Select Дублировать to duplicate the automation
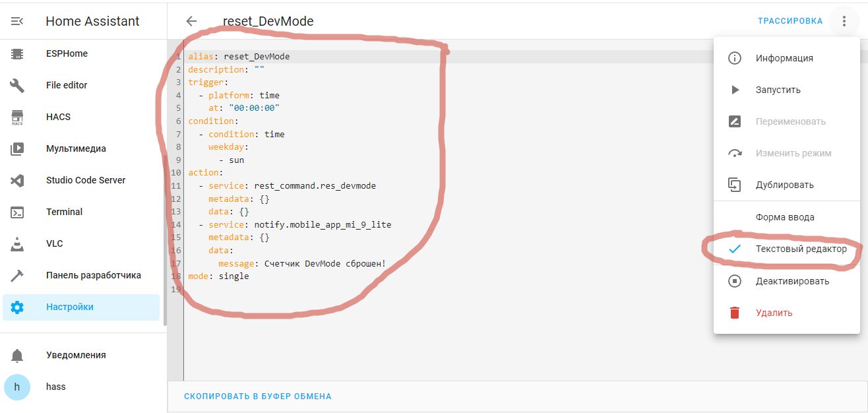 [x=784, y=185]
